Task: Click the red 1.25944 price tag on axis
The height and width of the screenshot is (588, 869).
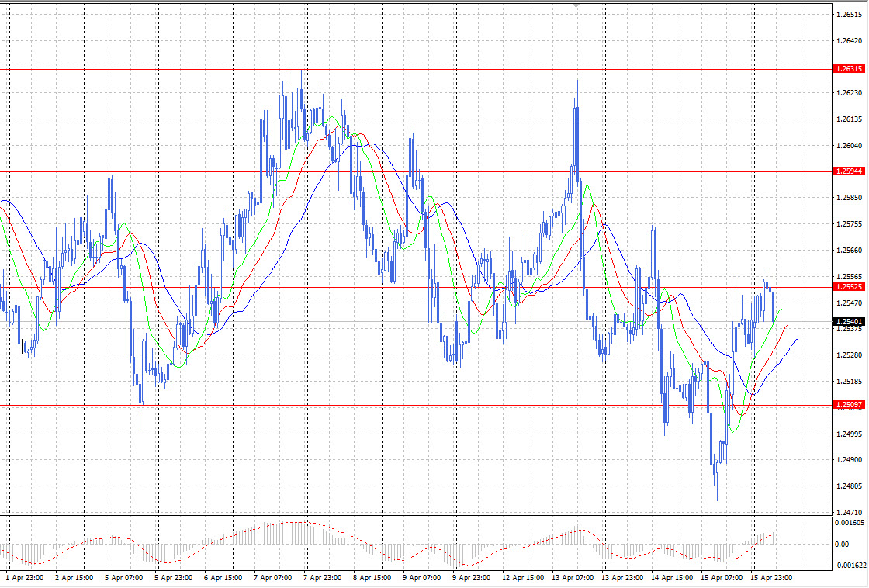Action: coord(849,171)
